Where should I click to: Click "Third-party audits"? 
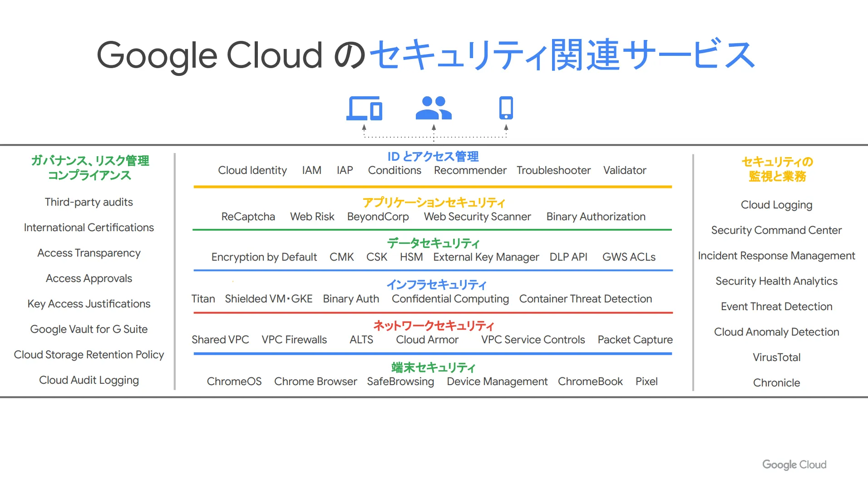pos(89,203)
